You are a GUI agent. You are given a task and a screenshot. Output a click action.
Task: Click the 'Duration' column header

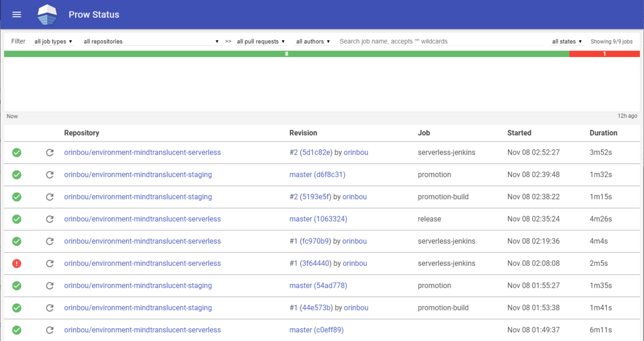pos(604,133)
